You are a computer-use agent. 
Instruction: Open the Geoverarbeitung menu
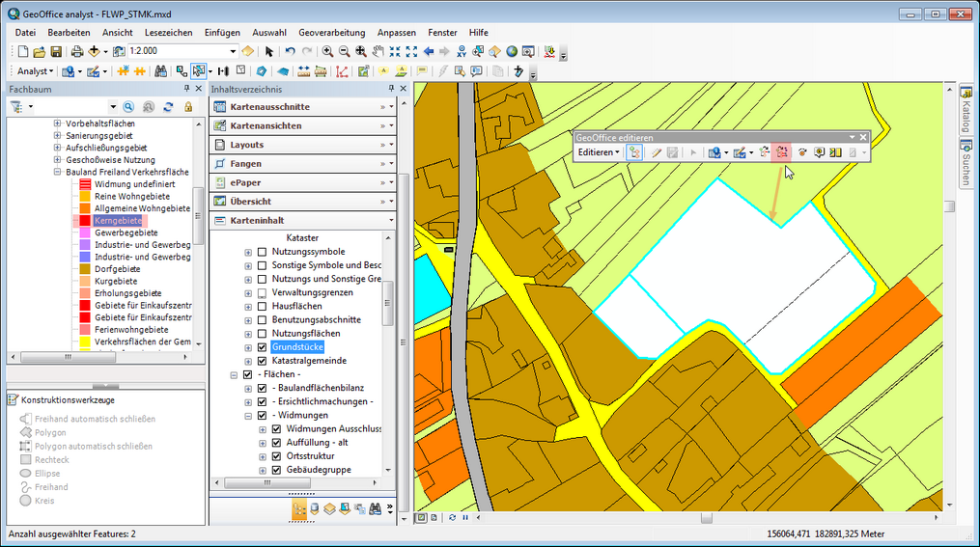coord(332,32)
